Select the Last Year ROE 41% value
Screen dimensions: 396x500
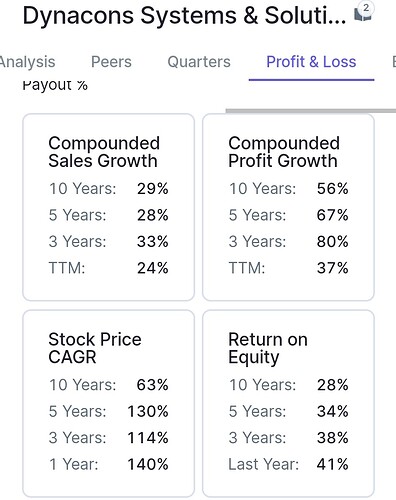point(333,464)
